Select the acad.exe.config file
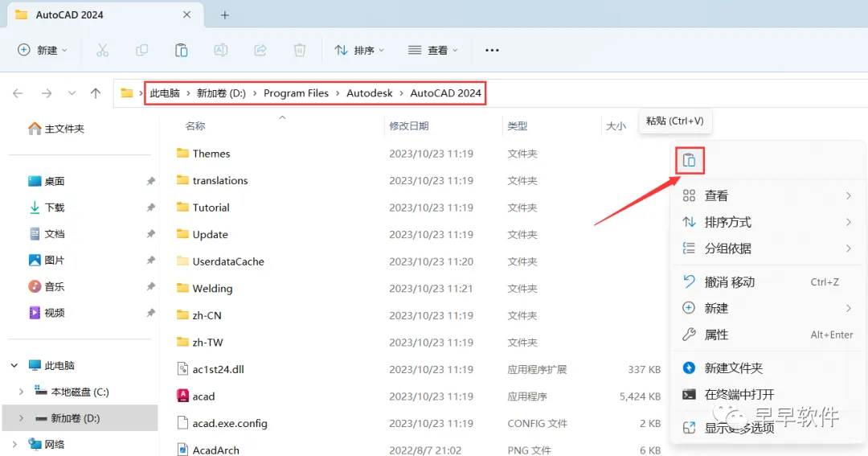Viewport: 868px width, 456px height. coord(230,423)
